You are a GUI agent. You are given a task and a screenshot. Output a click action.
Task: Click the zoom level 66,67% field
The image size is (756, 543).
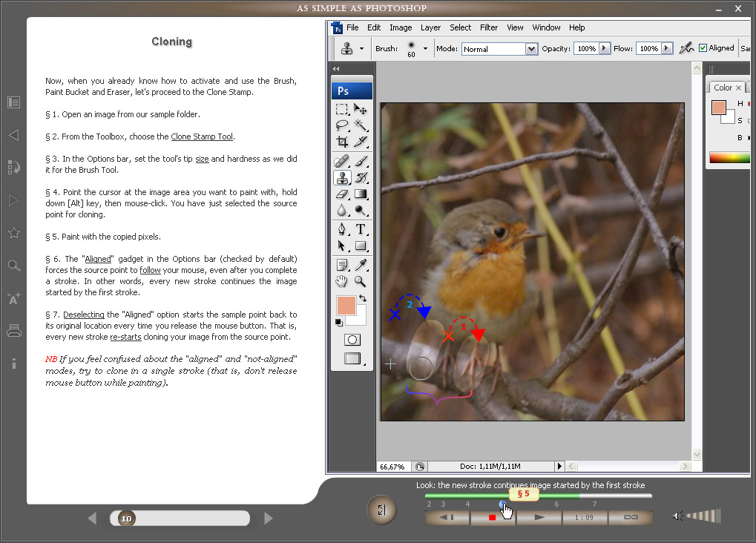coord(392,467)
